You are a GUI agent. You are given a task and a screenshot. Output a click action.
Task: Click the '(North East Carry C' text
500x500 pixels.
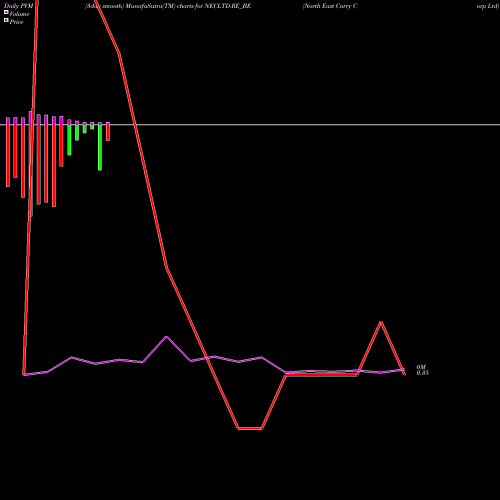point(330,6)
